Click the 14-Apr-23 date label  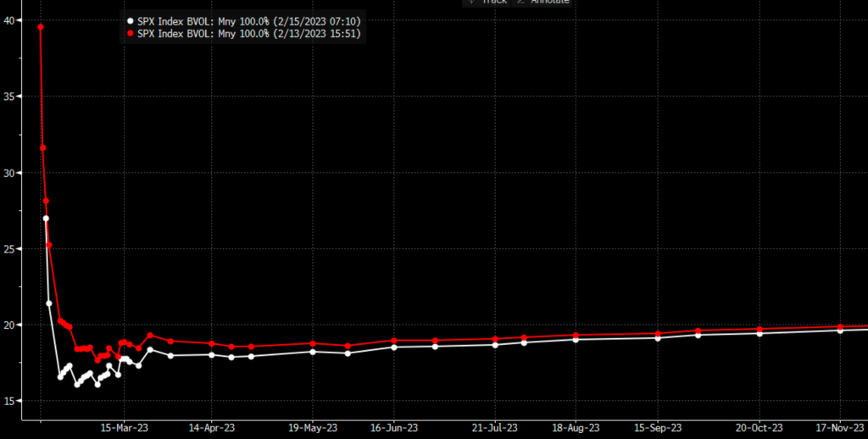(211, 428)
